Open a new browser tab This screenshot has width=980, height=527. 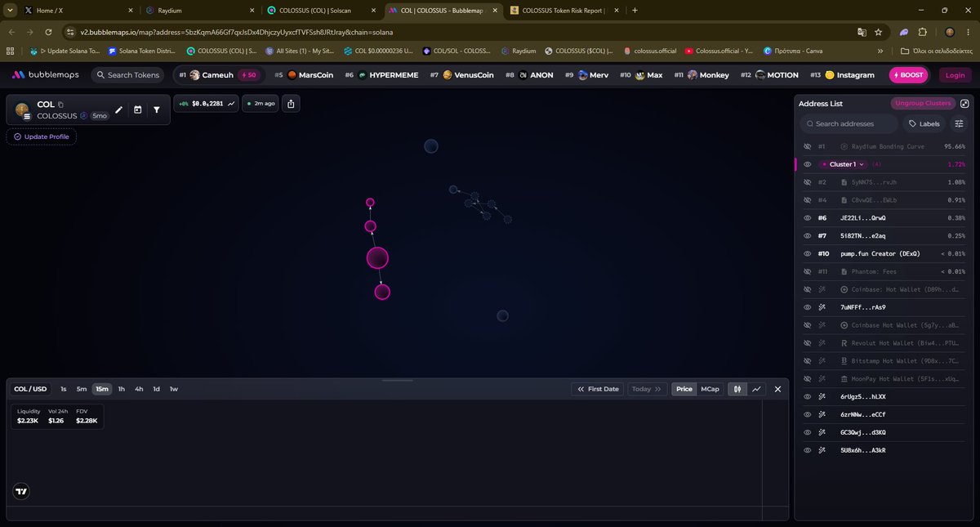pyautogui.click(x=635, y=10)
